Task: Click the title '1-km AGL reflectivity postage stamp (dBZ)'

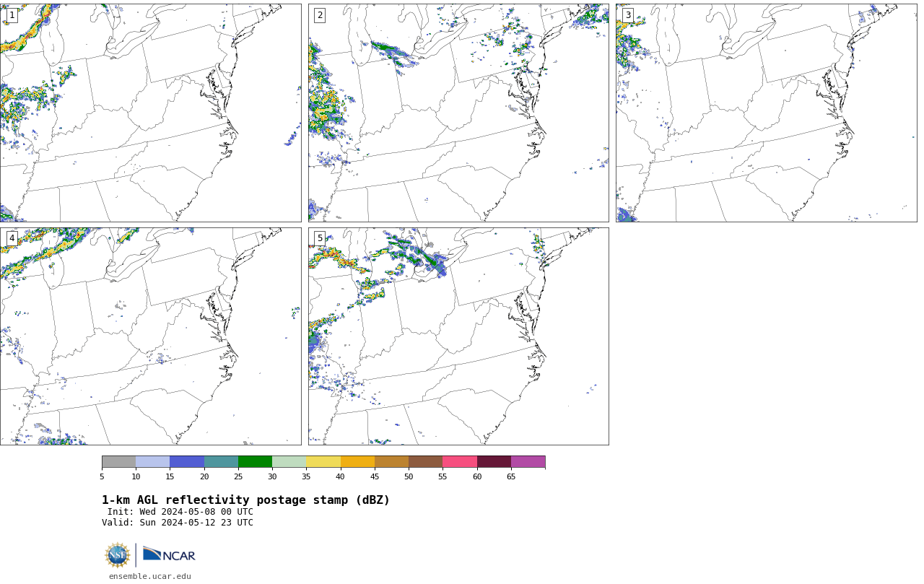Action: point(245,500)
